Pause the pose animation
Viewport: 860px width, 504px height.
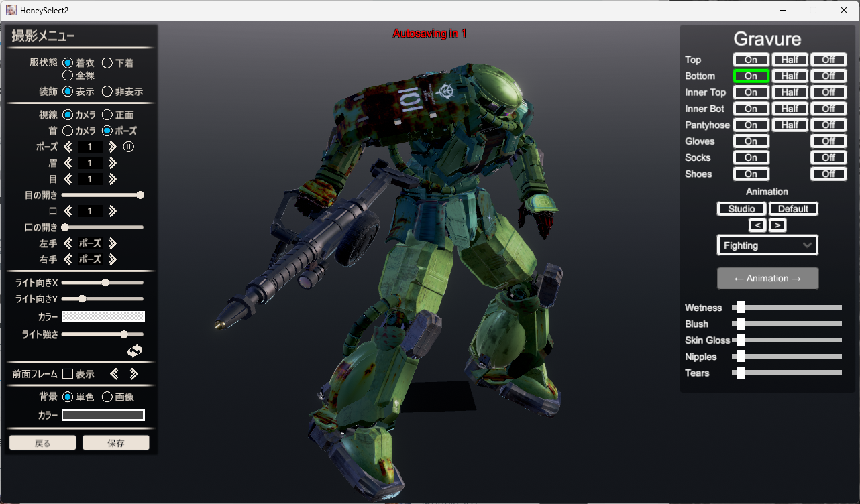tap(129, 147)
